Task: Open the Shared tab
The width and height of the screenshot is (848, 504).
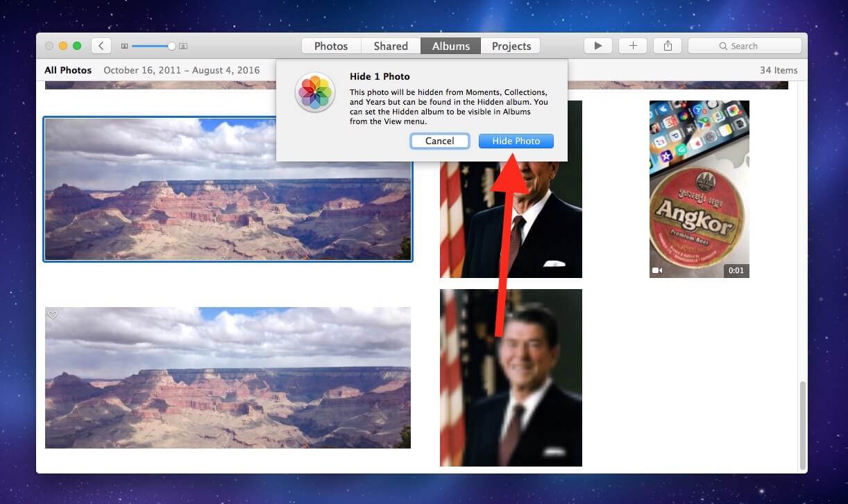Action: coord(391,46)
